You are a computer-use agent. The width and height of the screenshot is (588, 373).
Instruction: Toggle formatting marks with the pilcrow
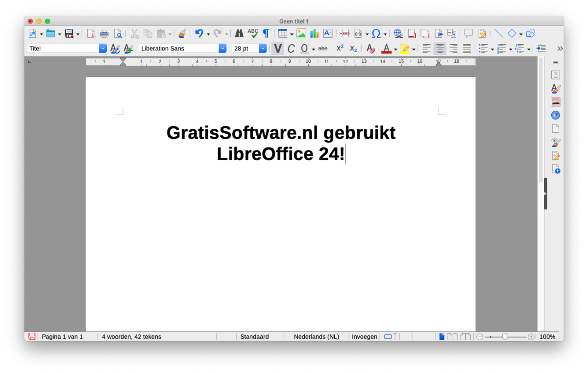tap(266, 33)
